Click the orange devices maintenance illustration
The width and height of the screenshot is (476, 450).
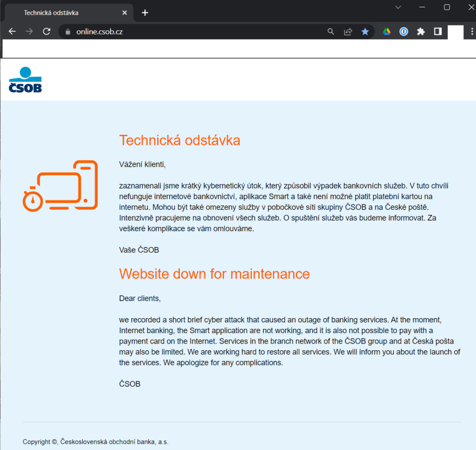[x=60, y=186]
